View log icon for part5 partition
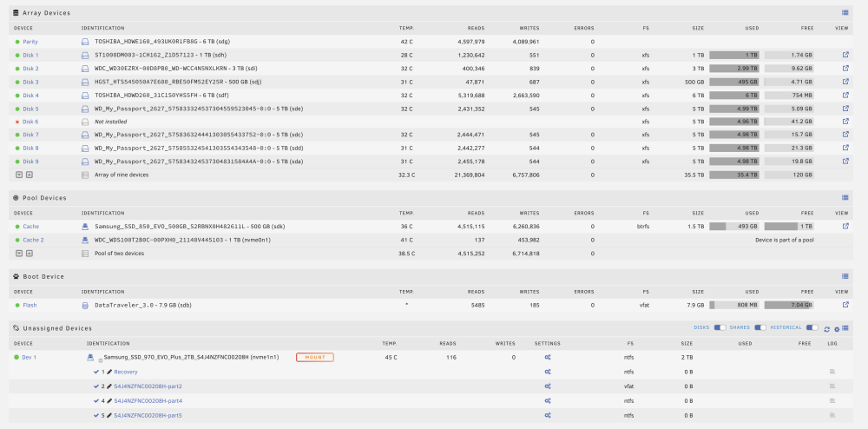 click(x=832, y=415)
